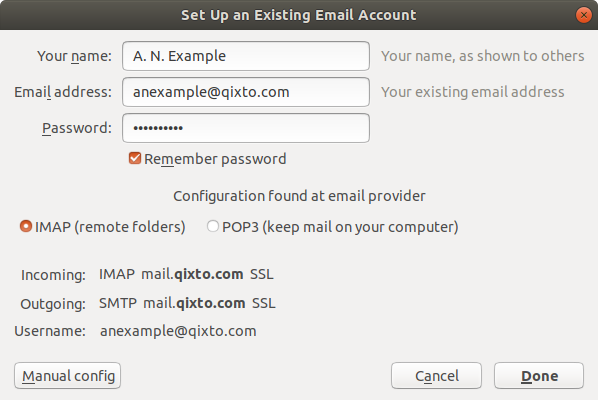Click the POP3 keep mail label text
Viewport: 598px width, 400px height.
point(340,227)
